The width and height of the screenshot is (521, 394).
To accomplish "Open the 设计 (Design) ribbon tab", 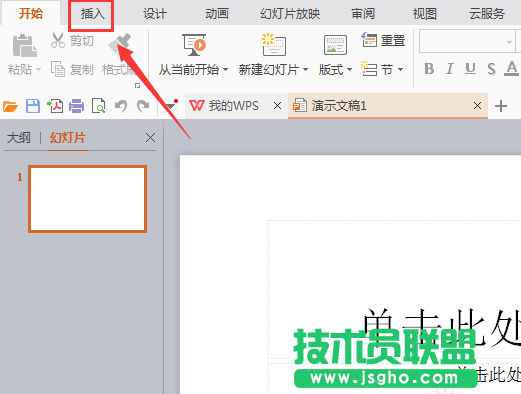I will pyautogui.click(x=155, y=14).
